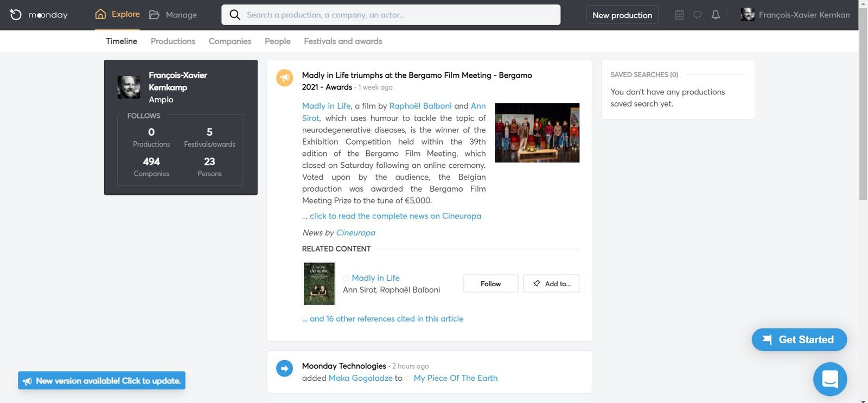
Task: Click the header user avatar
Action: (x=748, y=15)
